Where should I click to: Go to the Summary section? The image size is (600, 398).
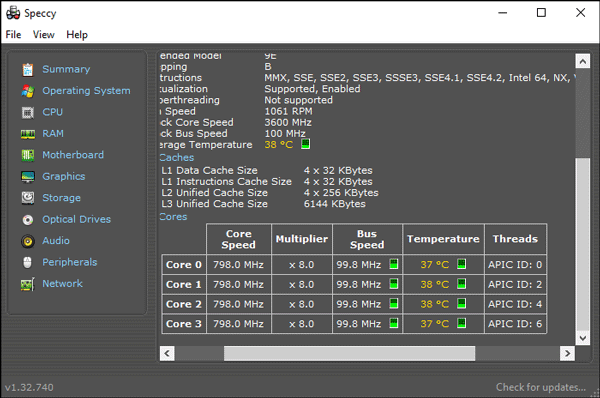coord(66,69)
